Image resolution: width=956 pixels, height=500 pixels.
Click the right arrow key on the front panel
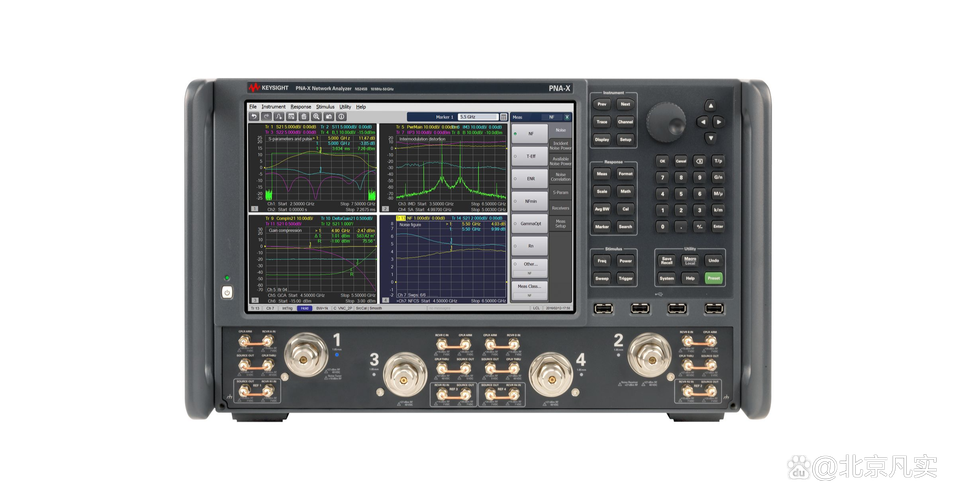coord(718,122)
